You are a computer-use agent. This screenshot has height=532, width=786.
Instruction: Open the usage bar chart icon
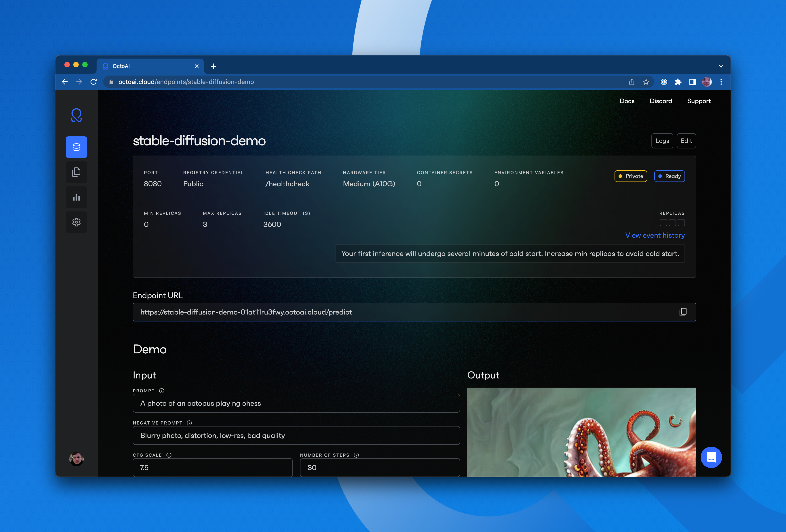76,197
